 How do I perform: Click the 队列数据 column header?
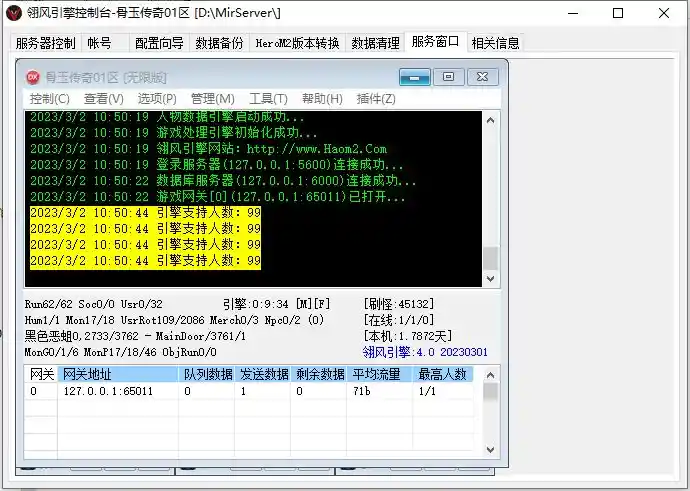coord(207,374)
